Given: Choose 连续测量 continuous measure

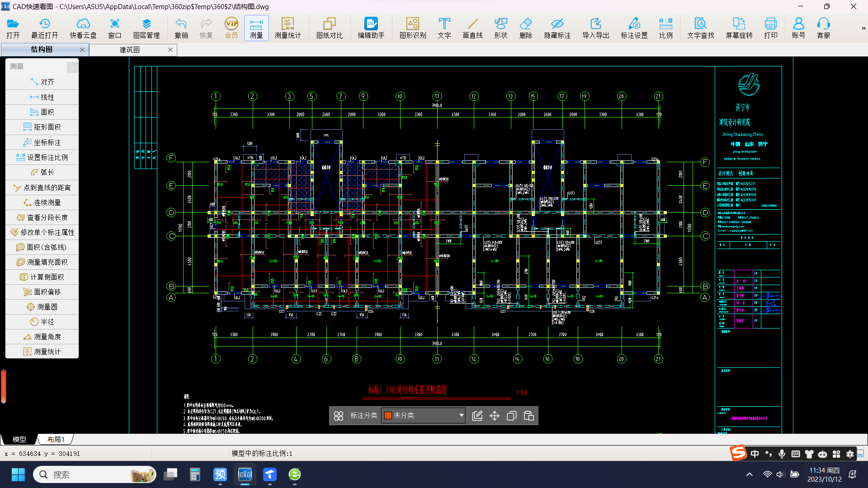Looking at the screenshot, I should pos(42,202).
